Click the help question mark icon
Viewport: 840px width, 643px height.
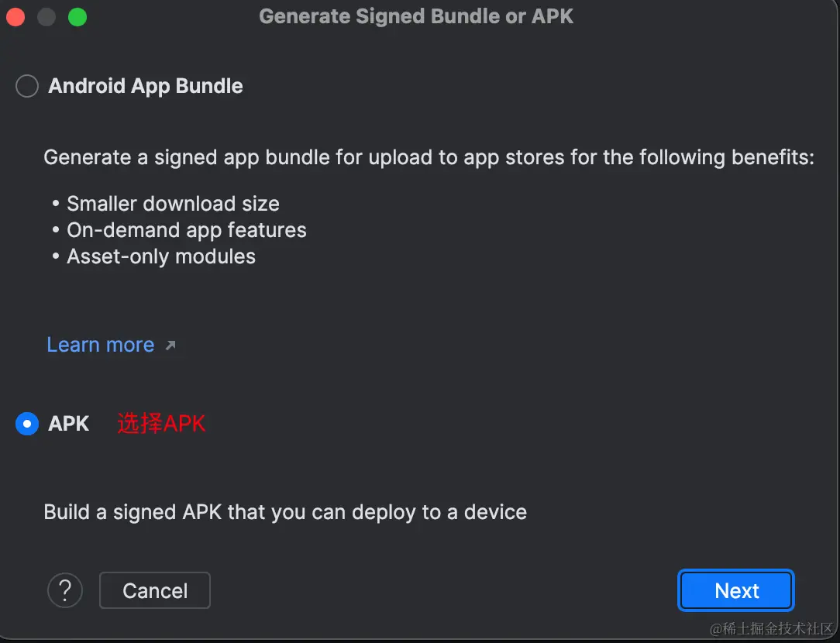(x=65, y=590)
